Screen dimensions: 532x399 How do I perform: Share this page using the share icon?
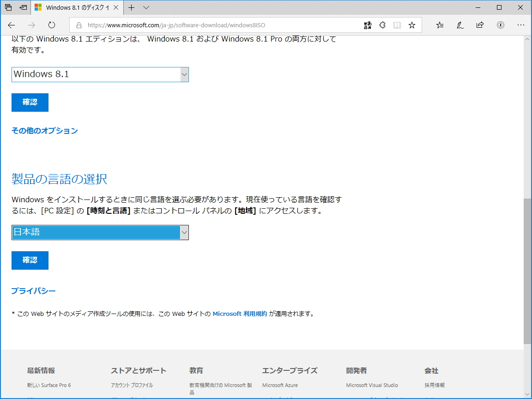(481, 25)
